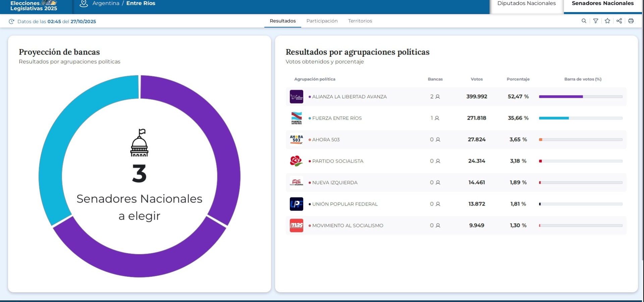
Task: Click the location pin icon
Action: 84,4
